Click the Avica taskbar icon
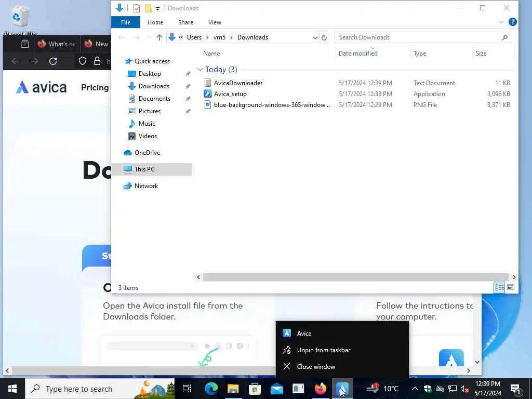532x399 pixels. coord(342,389)
